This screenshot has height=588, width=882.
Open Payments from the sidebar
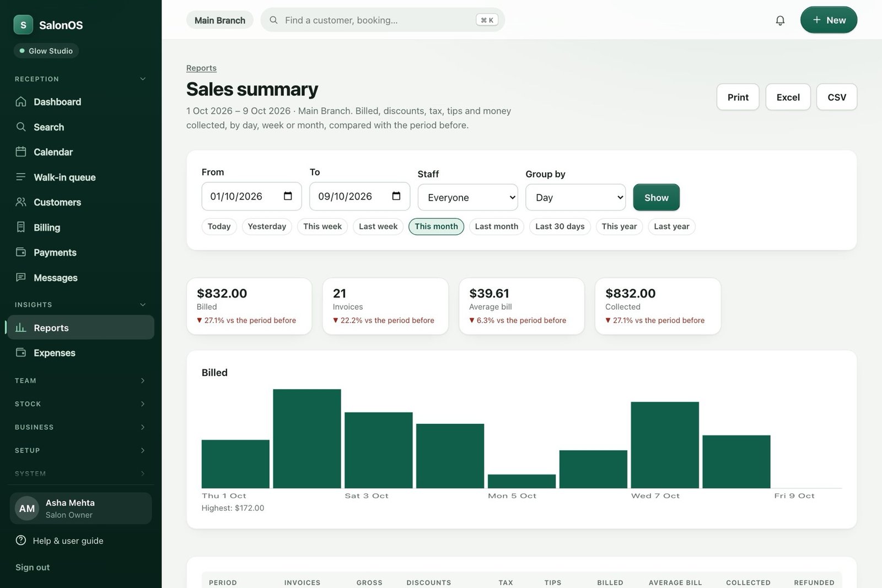pos(80,252)
